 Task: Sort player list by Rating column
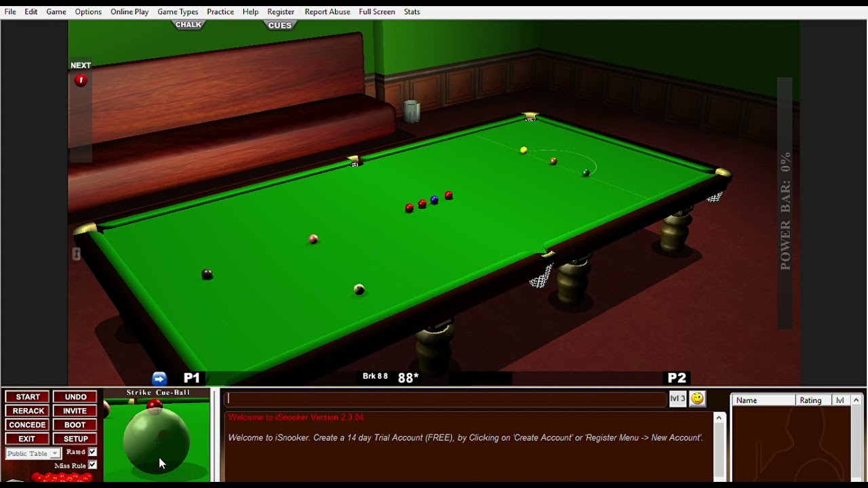(814, 401)
